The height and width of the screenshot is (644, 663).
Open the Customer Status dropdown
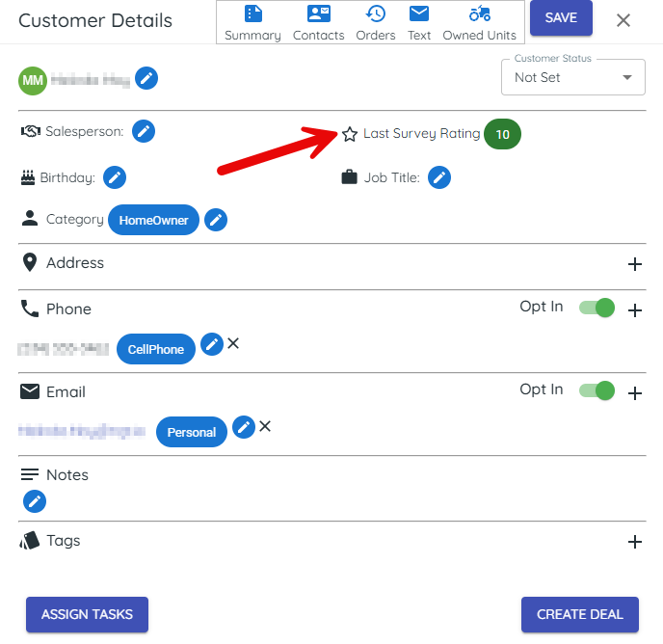(x=573, y=77)
